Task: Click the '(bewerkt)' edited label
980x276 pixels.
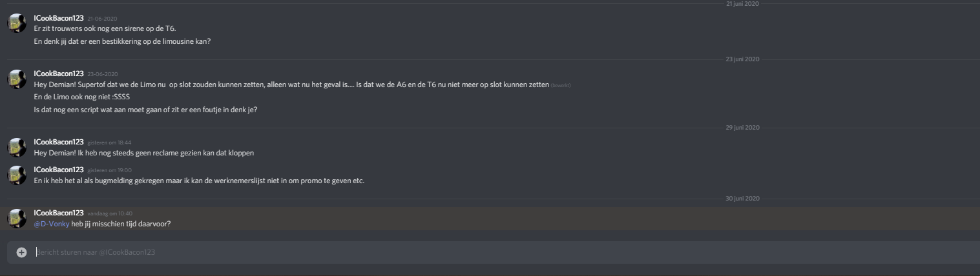Action: [x=561, y=85]
